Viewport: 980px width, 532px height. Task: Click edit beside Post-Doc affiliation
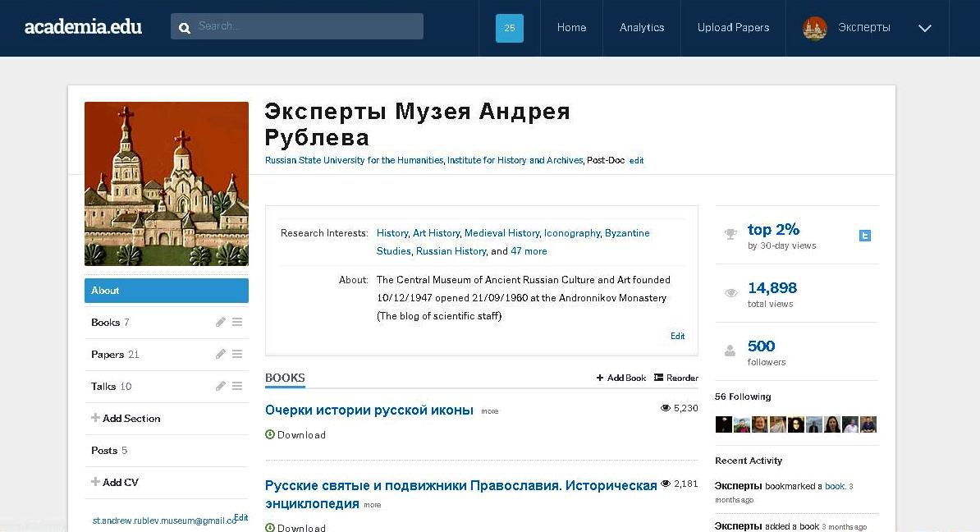point(636,161)
